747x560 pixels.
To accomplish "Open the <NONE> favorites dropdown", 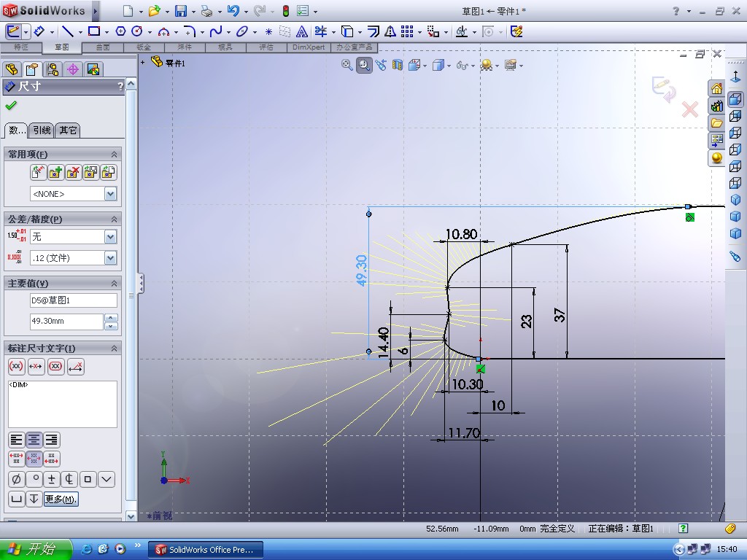I will point(110,194).
